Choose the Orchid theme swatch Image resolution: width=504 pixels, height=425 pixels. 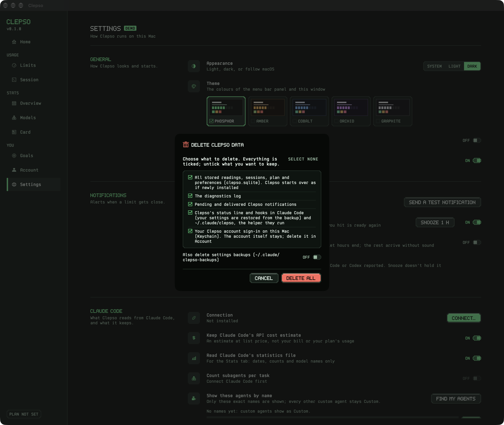[351, 111]
